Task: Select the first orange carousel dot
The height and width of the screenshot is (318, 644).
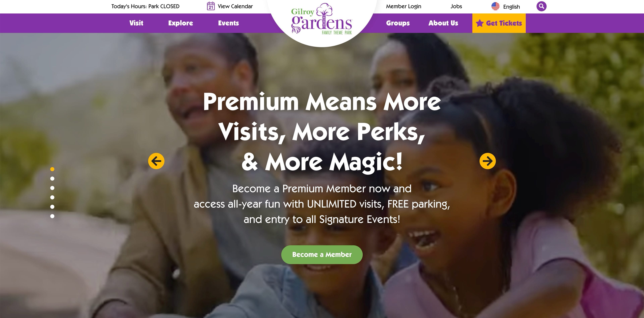Action: pos(52,169)
